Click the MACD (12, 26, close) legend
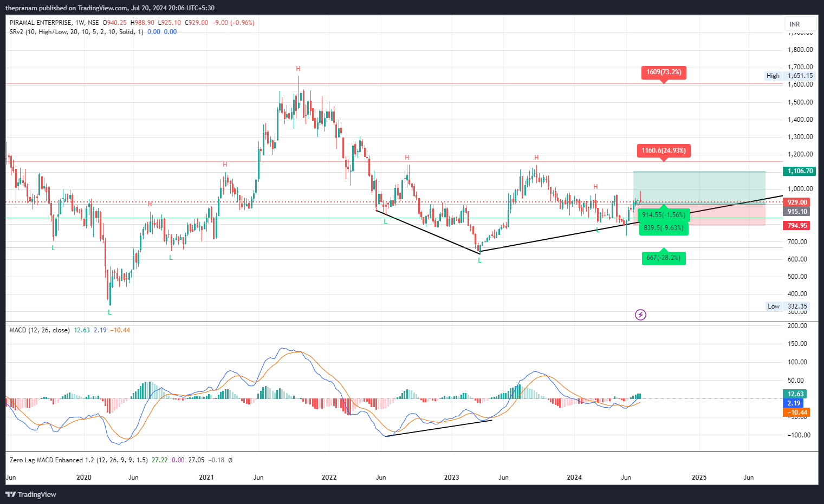824x504 pixels. [x=40, y=330]
